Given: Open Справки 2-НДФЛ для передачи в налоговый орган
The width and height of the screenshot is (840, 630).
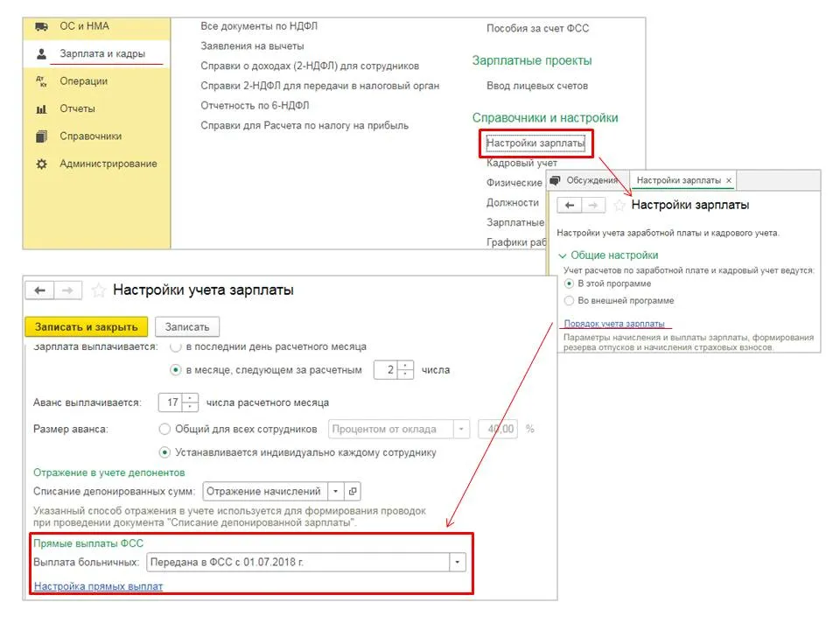Looking at the screenshot, I should (x=320, y=86).
